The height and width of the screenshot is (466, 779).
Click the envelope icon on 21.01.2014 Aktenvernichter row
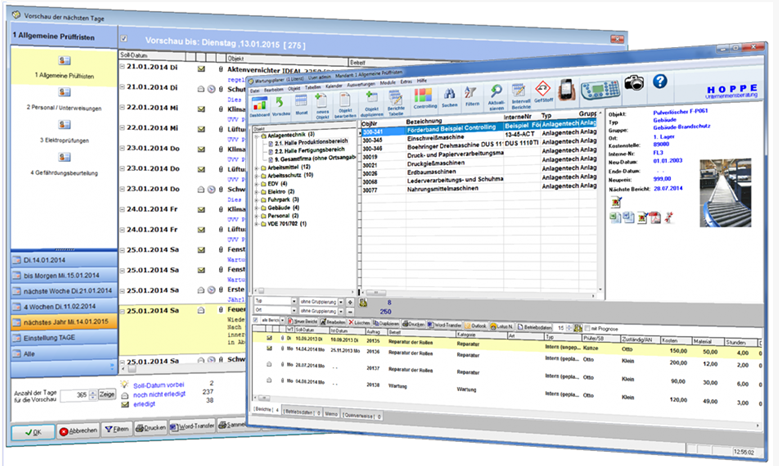[201, 69]
